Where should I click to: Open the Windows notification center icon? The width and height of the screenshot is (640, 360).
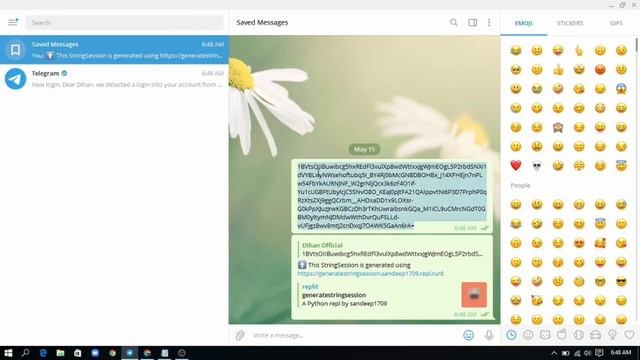pyautogui.click(x=599, y=353)
